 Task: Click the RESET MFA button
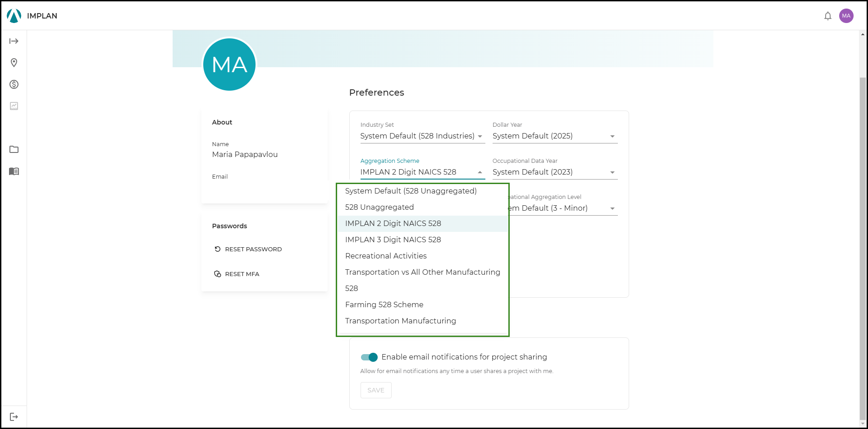pos(237,274)
